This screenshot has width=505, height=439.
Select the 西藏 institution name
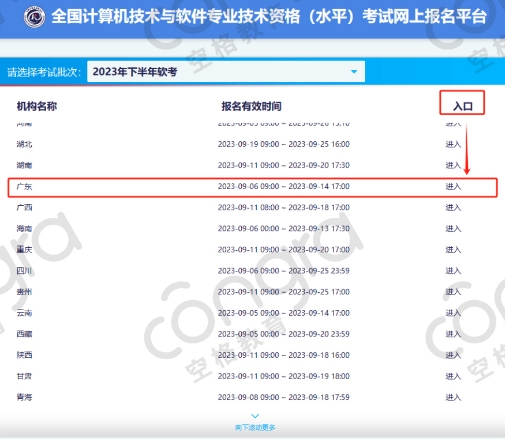24,334
